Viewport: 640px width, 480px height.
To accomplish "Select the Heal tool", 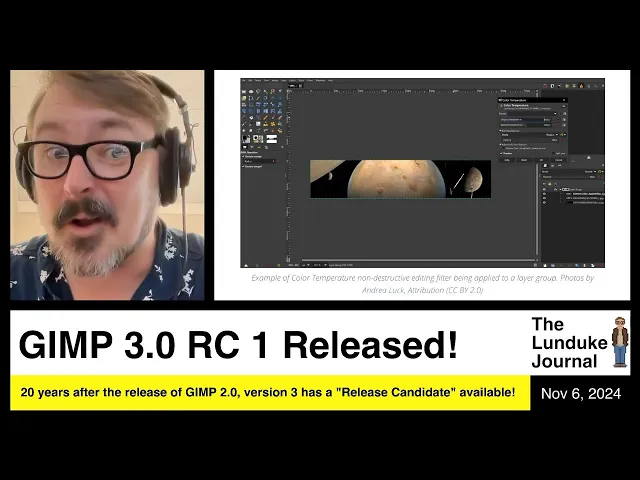I will pyautogui.click(x=273, y=124).
